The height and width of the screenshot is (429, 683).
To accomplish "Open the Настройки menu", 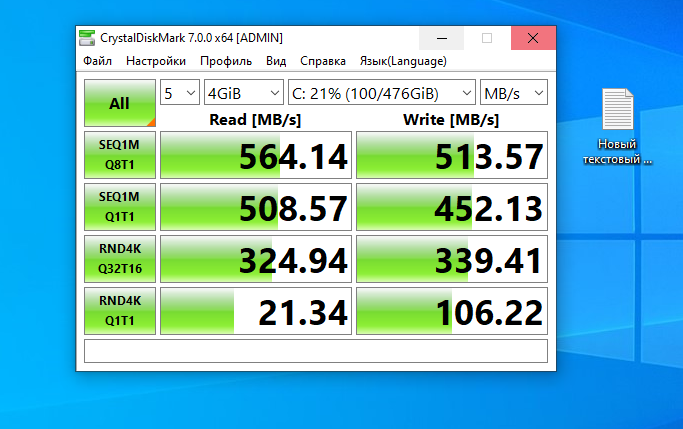I will click(x=156, y=61).
